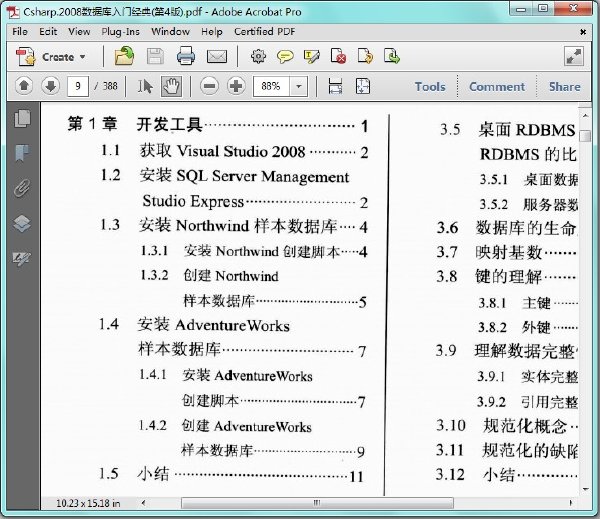Click the vertical scrollbar thumb
This screenshot has height=519, width=600.
coord(585,136)
